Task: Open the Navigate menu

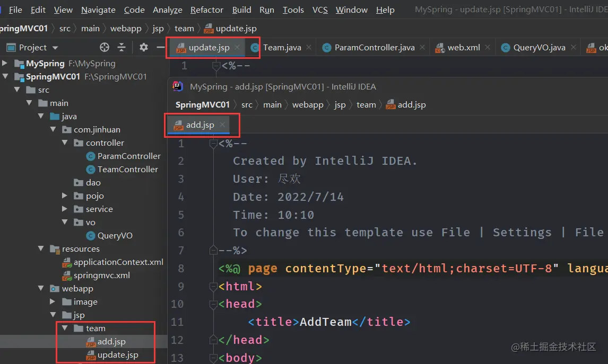Action: tap(98, 10)
